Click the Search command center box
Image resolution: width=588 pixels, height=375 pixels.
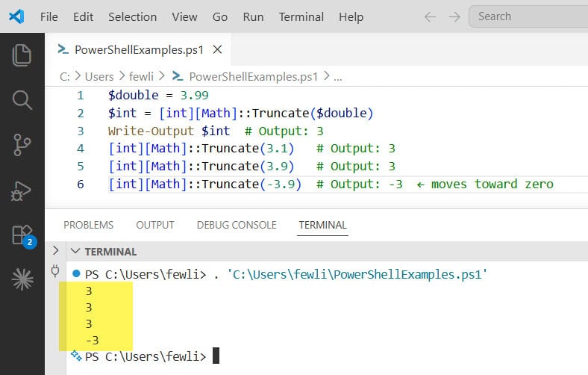tap(528, 16)
